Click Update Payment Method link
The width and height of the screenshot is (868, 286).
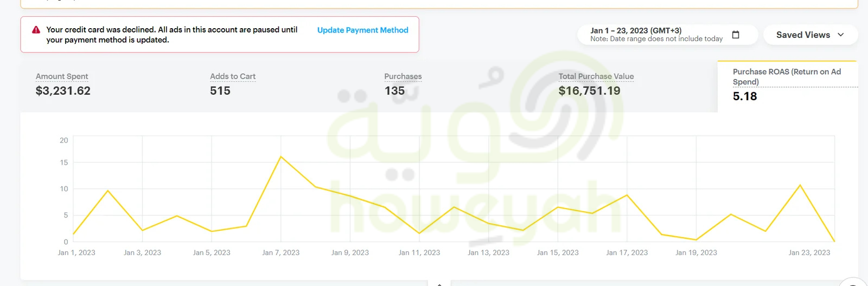(362, 30)
